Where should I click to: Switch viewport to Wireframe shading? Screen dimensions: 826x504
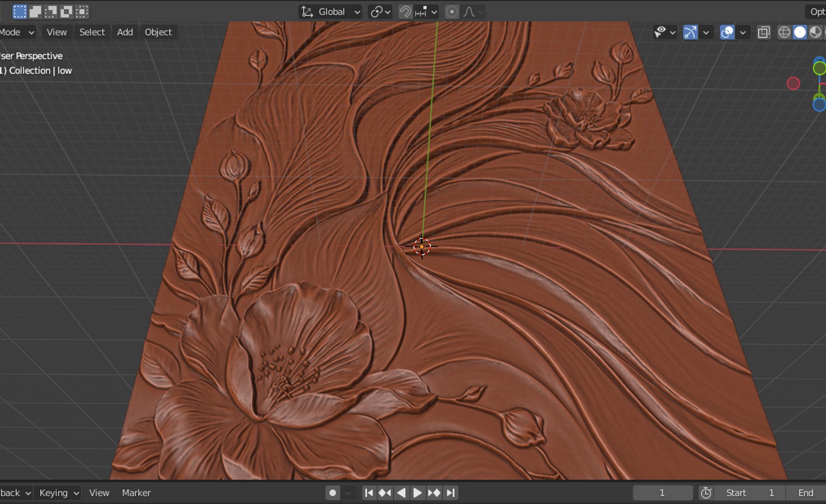tap(784, 32)
